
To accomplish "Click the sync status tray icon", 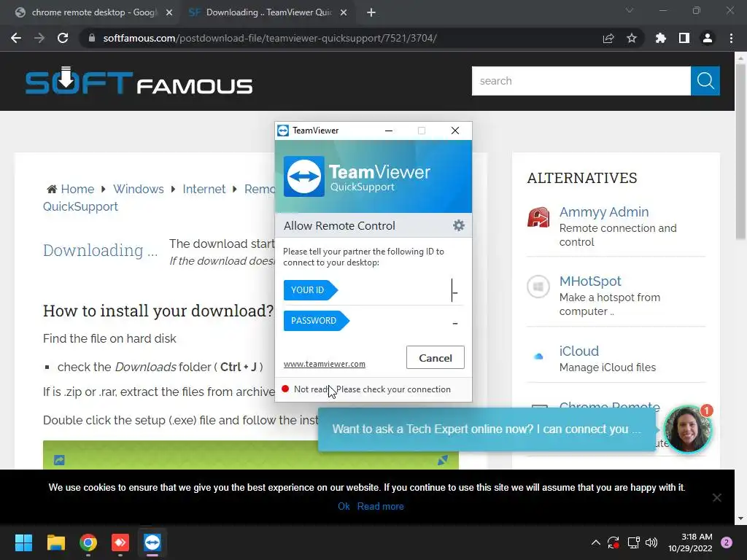I will (x=614, y=542).
